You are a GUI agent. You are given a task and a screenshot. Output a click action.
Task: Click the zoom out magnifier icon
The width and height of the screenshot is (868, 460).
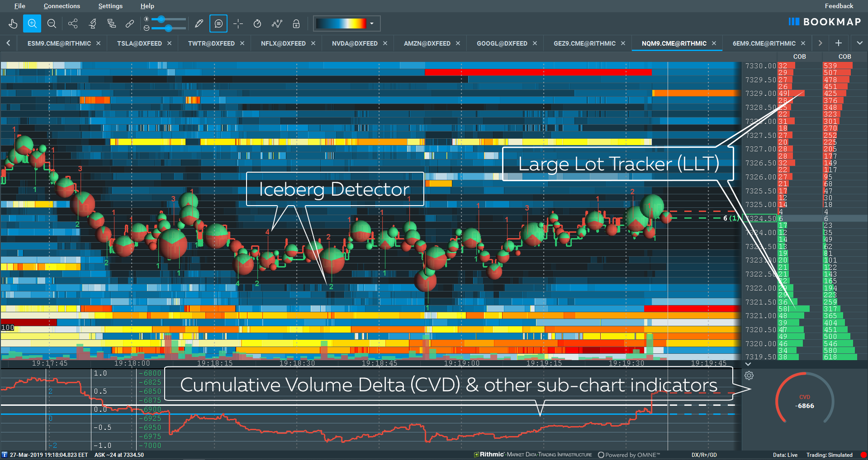[x=52, y=23]
